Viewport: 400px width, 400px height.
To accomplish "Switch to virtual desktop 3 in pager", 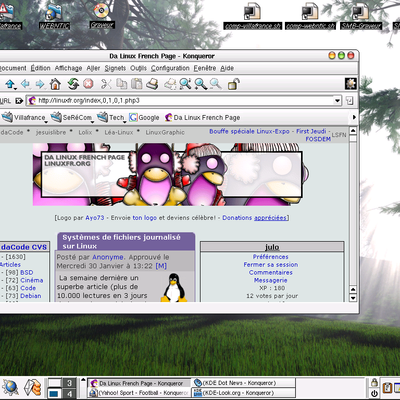I will (x=69, y=383).
